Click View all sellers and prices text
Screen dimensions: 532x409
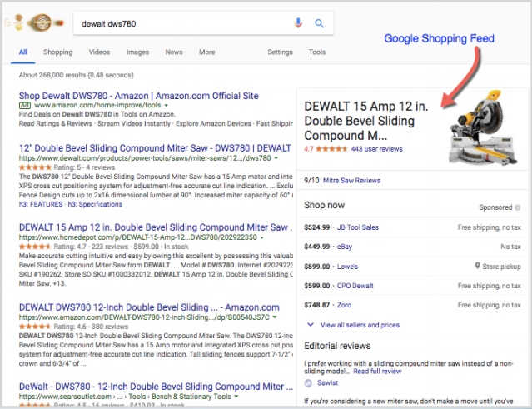coord(360,325)
